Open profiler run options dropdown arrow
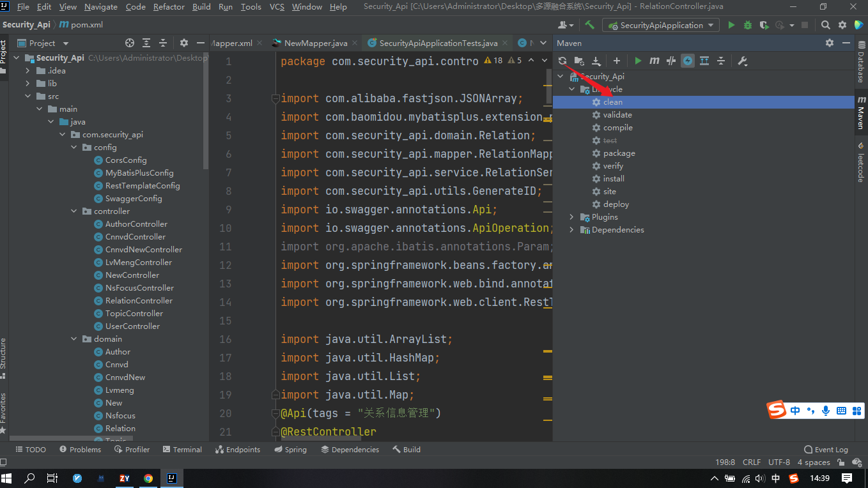Image resolution: width=868 pixels, height=488 pixels. (x=791, y=25)
